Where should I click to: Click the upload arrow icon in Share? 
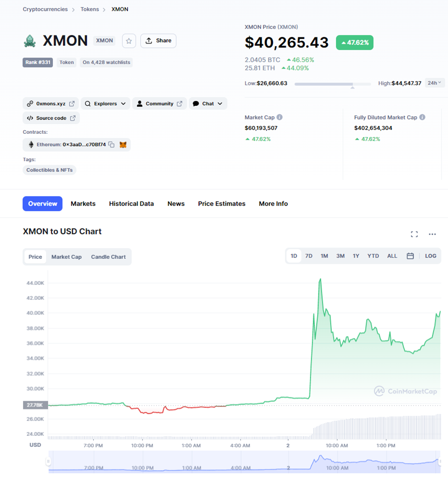pos(149,40)
